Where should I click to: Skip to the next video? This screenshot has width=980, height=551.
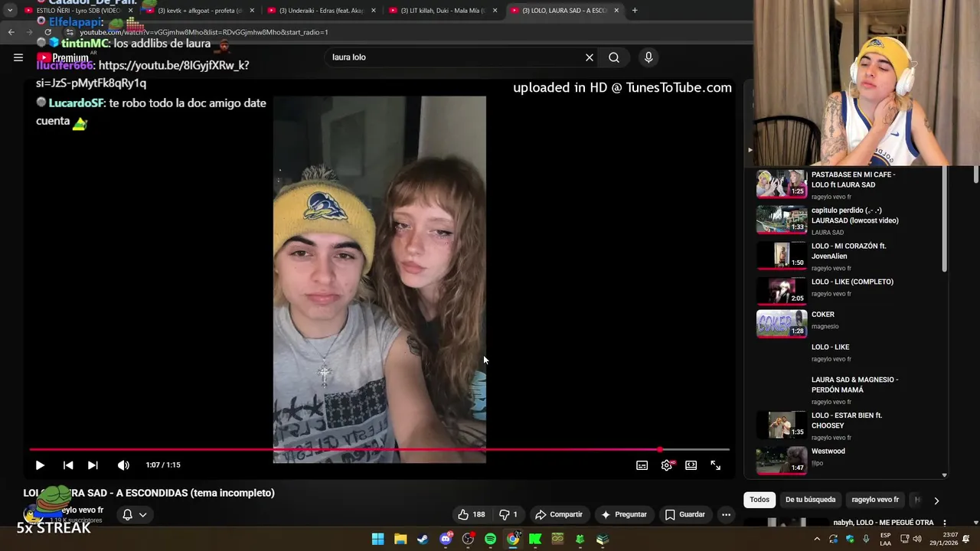pos(93,465)
